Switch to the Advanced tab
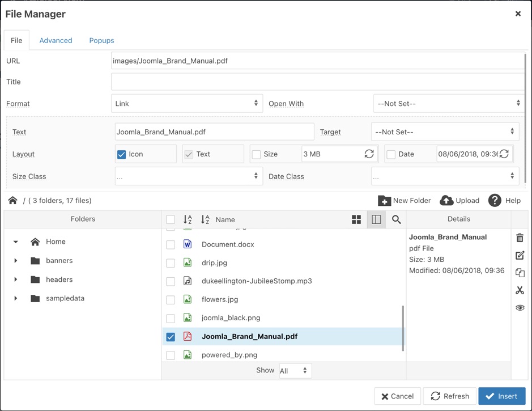 (56, 40)
